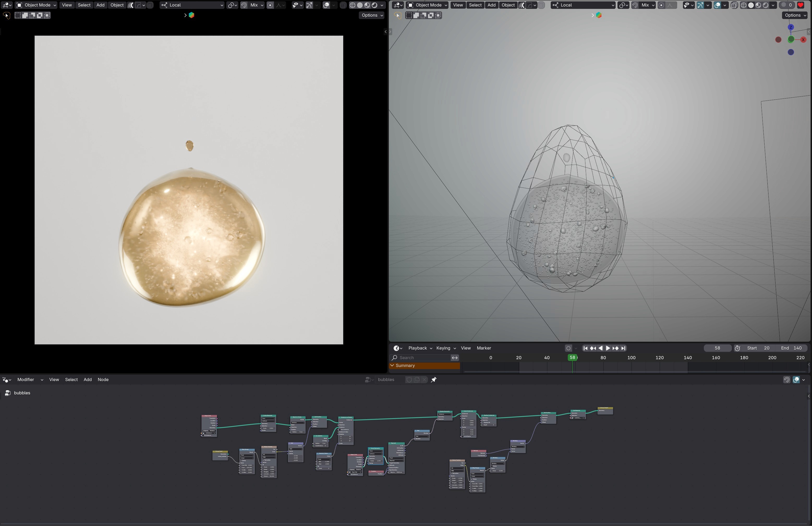Open the Node menu in node editor
The image size is (812, 526).
tap(103, 380)
